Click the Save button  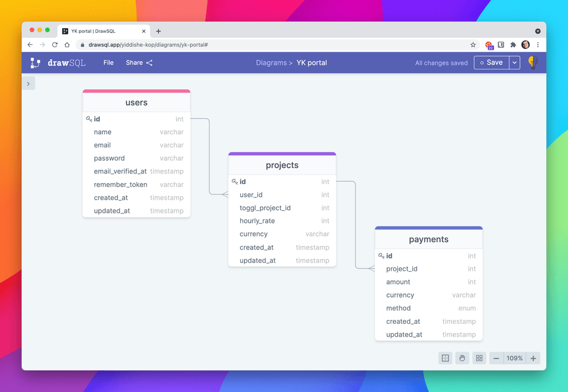point(491,63)
